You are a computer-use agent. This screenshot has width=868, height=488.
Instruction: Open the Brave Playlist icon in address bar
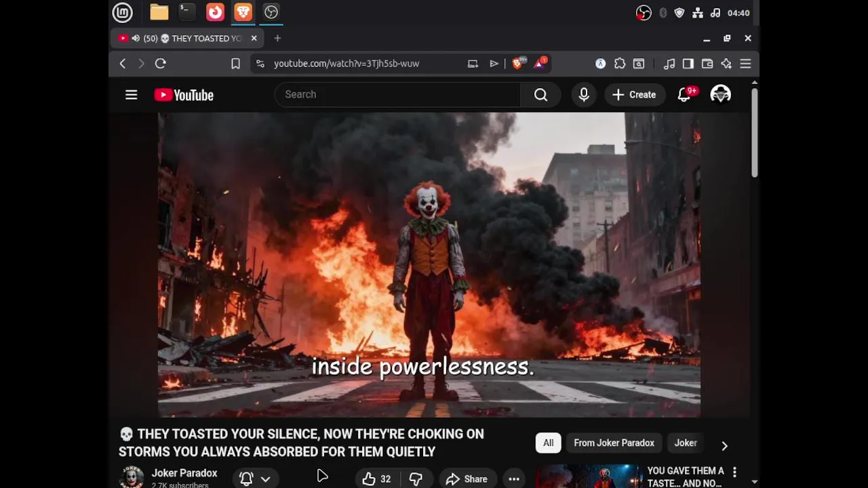494,64
